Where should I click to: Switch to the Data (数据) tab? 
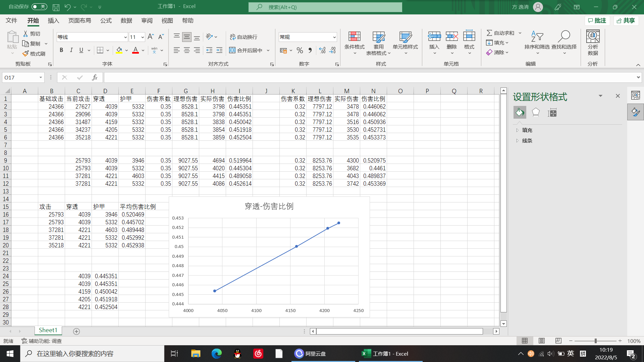click(126, 20)
